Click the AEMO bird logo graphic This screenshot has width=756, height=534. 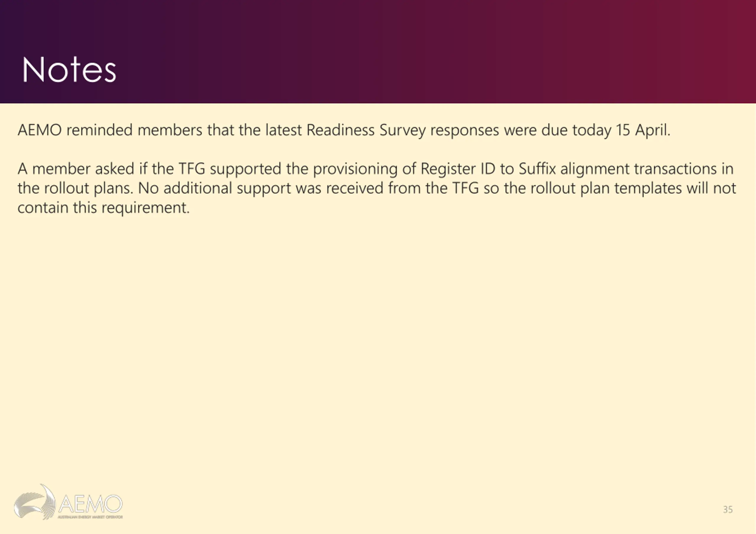click(35, 502)
